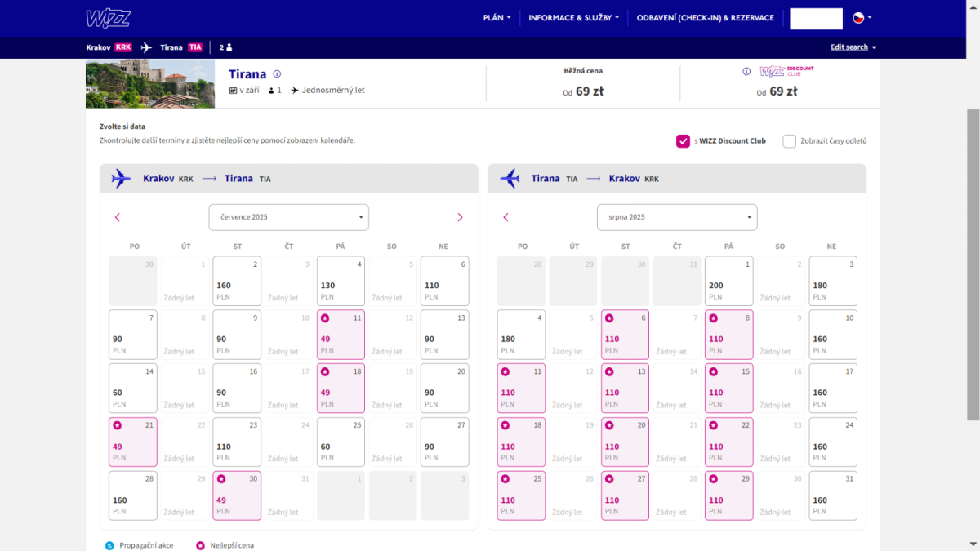This screenshot has height=551, width=980.
Task: Open the srpna 2025 month dropdown
Action: tap(677, 217)
